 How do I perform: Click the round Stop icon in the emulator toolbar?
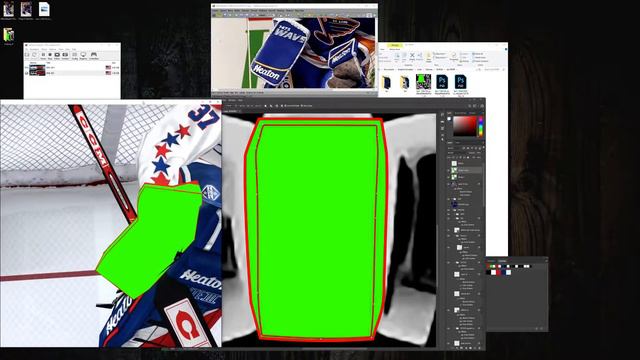[50, 54]
